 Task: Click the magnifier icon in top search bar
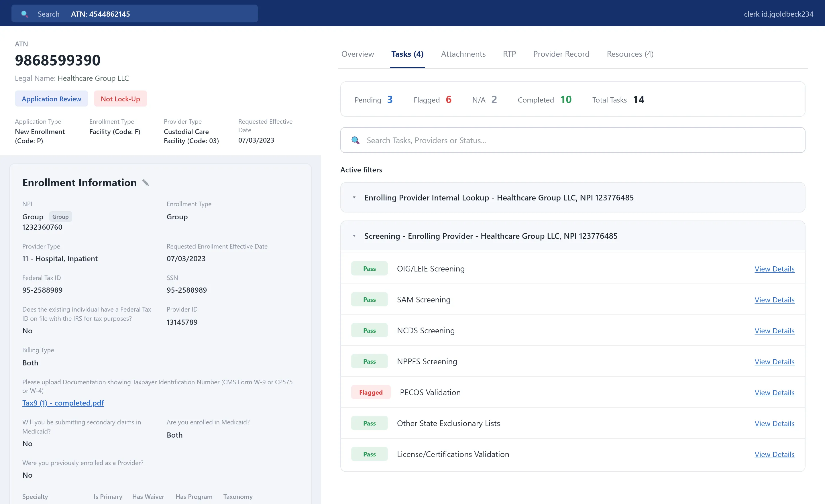(24, 14)
